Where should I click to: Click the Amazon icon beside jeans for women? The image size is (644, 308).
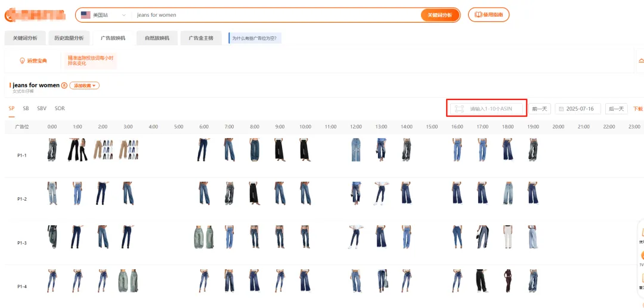click(x=64, y=85)
